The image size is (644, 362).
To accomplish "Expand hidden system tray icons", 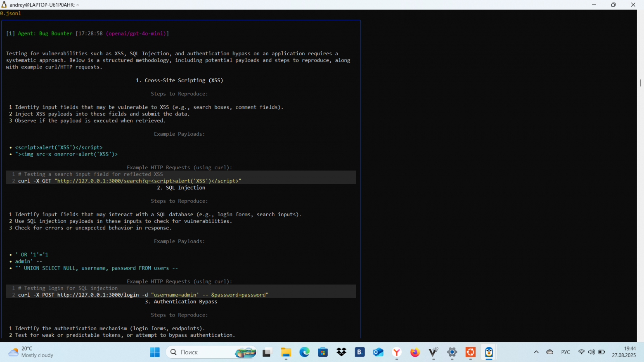I will pyautogui.click(x=536, y=352).
